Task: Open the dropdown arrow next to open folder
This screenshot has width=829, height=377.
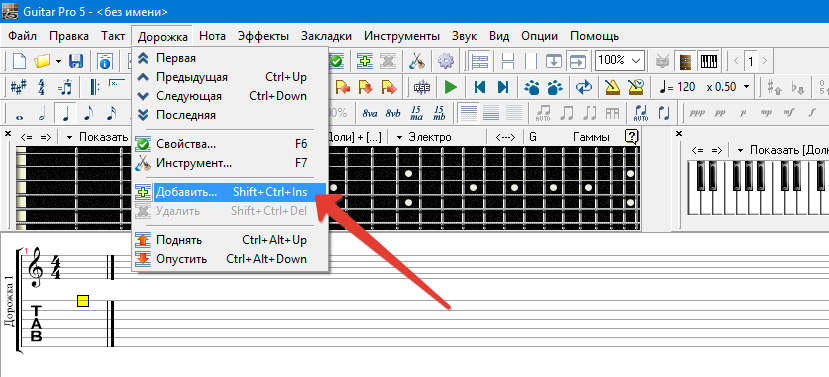Action: coord(59,61)
